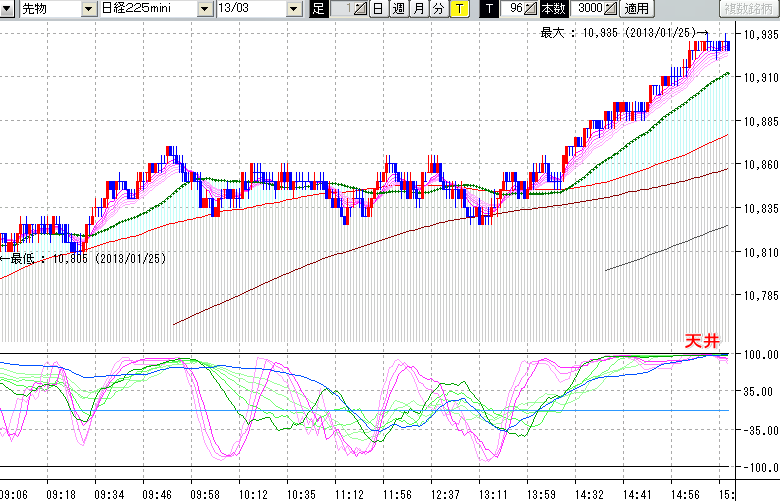Select the monthly 月 timeframe button
780x501 pixels.
click(x=418, y=9)
